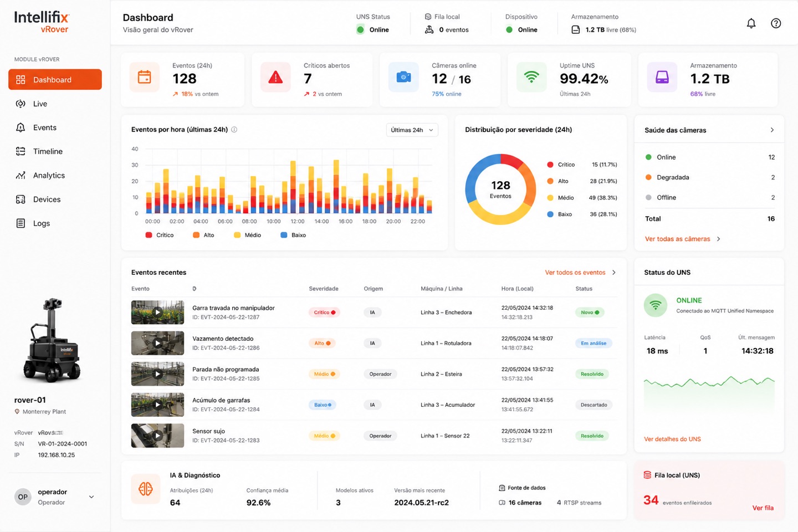The image size is (798, 532).
Task: Click the green Uptime UNS wifi icon
Action: pyautogui.click(x=531, y=77)
